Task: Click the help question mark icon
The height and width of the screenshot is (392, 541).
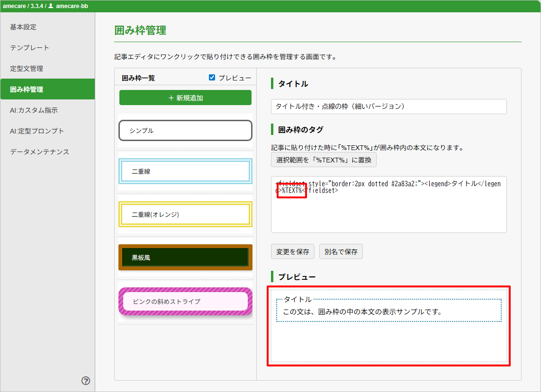Action: (86, 381)
